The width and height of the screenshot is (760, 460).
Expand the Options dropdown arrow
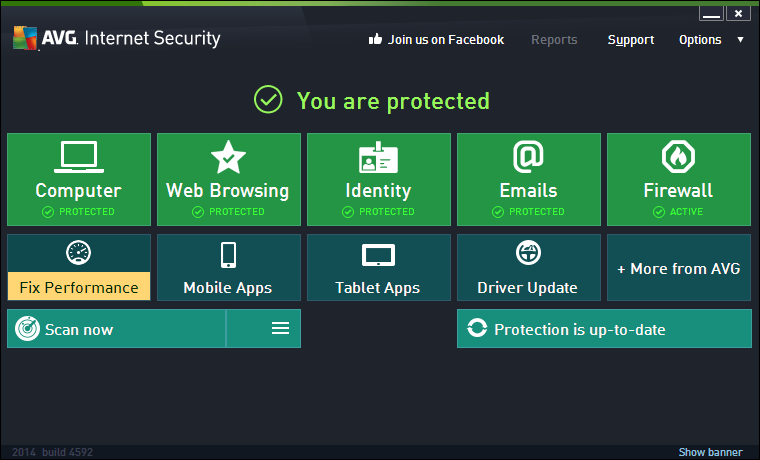click(x=741, y=40)
